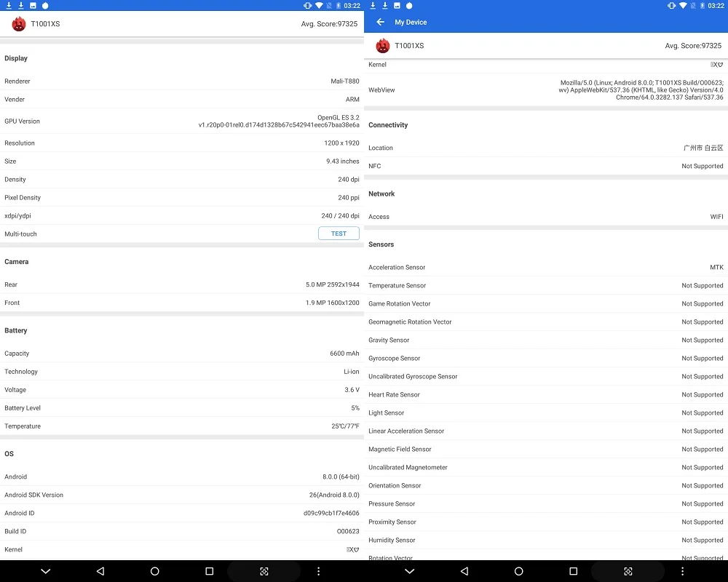The height and width of the screenshot is (582, 728).
Task: Tap the WebView user agent string
Action: click(x=641, y=89)
